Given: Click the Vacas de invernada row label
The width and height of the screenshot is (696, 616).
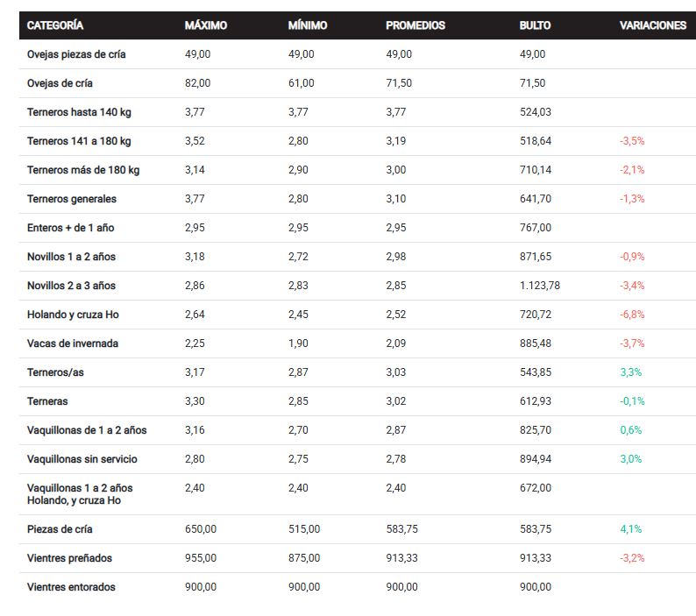Looking at the screenshot, I should [73, 343].
